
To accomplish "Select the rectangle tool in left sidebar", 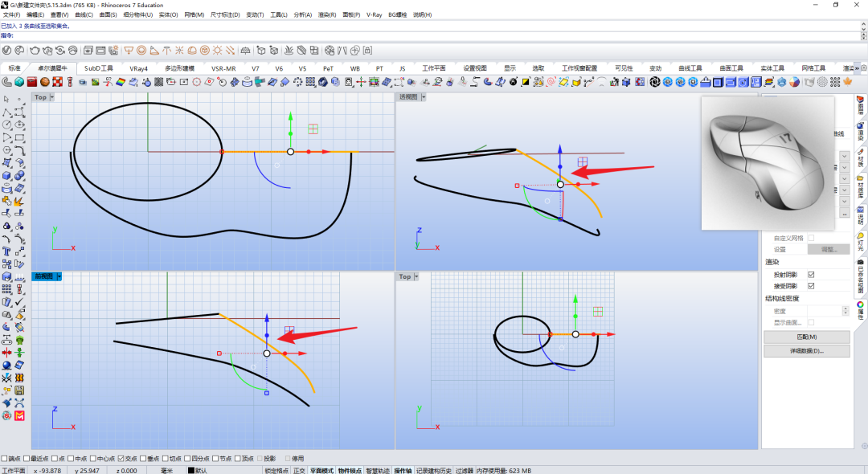I will click(19, 137).
